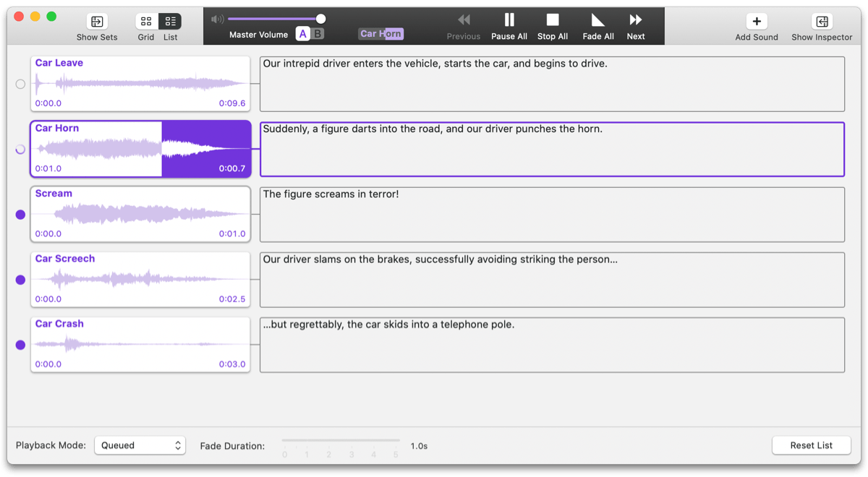Click the Car Crash title text
868x477 pixels.
(59, 324)
